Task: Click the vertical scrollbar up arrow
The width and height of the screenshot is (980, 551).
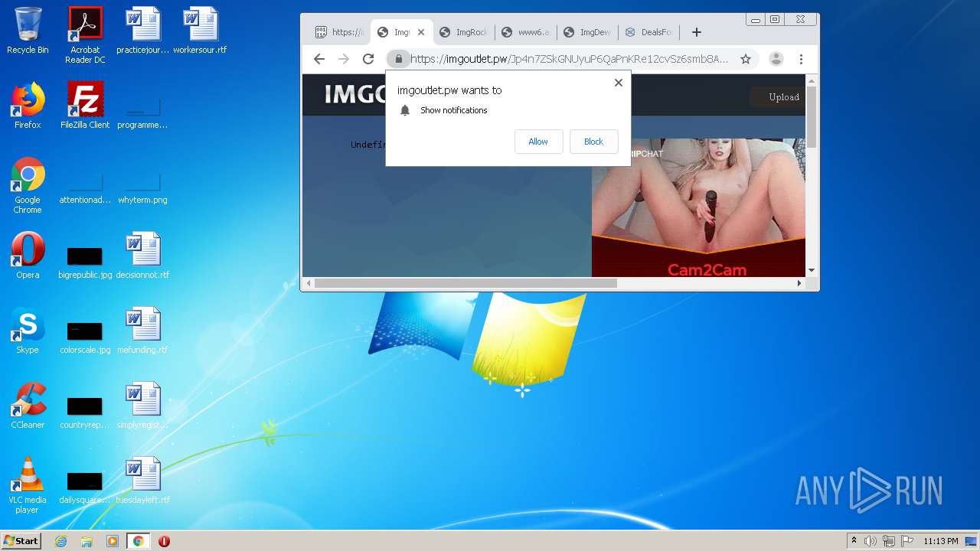Action: coord(812,80)
